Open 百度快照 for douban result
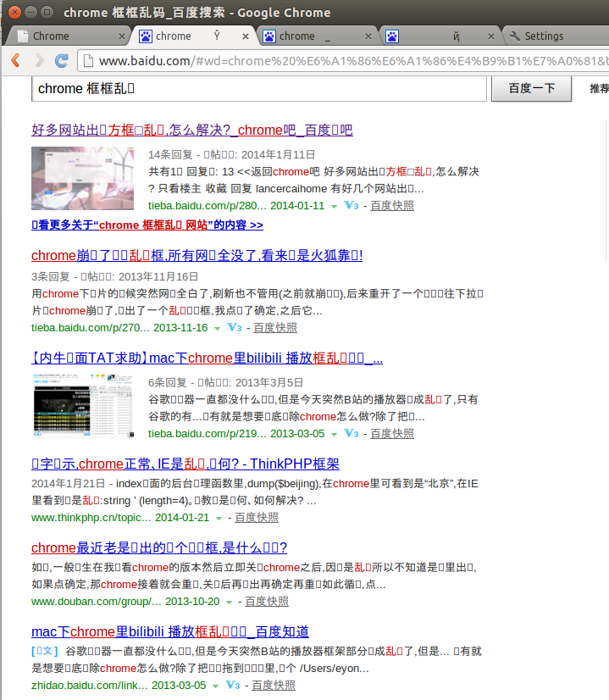The height and width of the screenshot is (700, 609). (x=267, y=602)
